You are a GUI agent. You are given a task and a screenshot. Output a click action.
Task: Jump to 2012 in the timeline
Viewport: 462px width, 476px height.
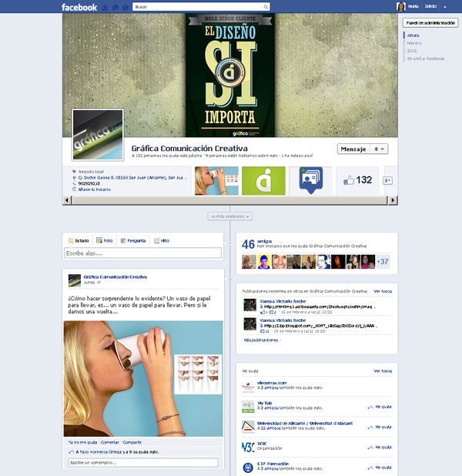[412, 51]
